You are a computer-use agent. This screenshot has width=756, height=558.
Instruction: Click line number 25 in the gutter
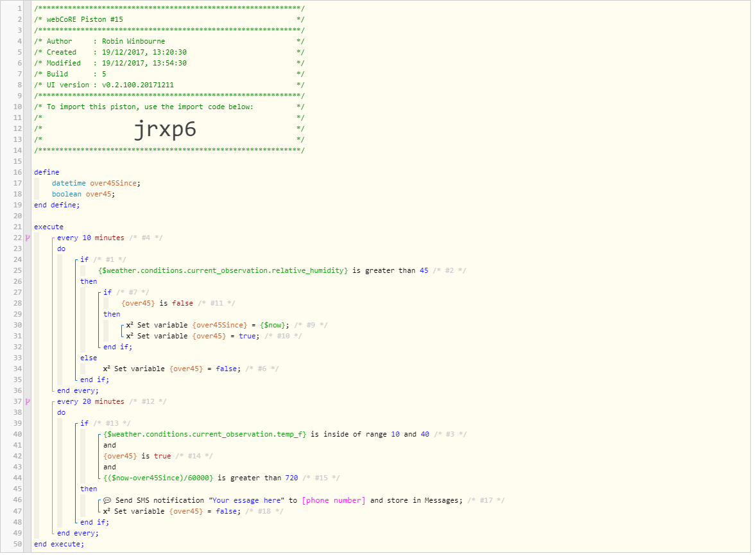[x=17, y=270]
